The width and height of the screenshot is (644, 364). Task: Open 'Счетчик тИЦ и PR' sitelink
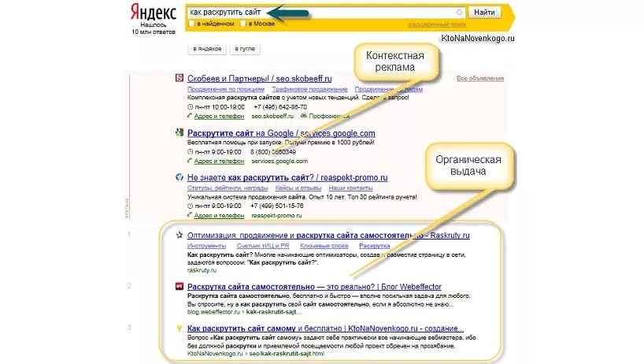tap(263, 246)
